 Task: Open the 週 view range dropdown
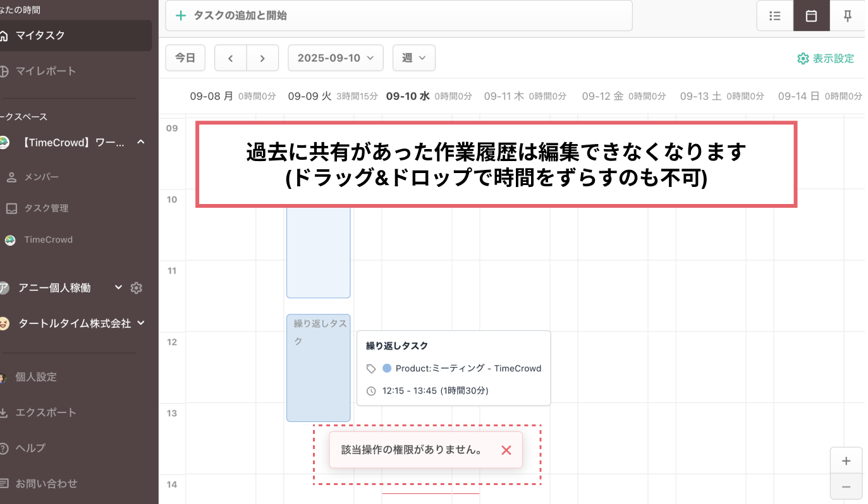pos(413,58)
